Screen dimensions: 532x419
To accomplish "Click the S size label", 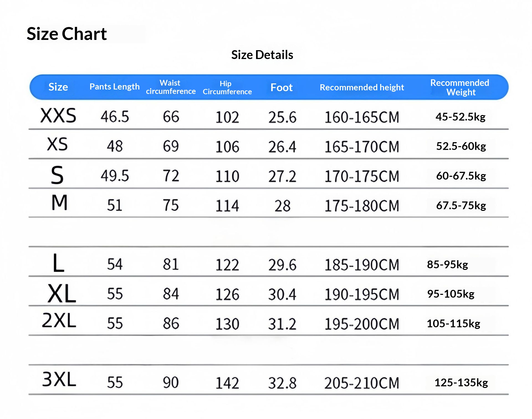I will coord(57,175).
